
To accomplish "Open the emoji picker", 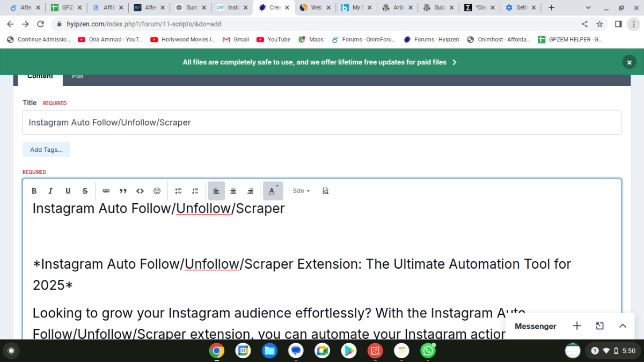I will pyautogui.click(x=157, y=191).
